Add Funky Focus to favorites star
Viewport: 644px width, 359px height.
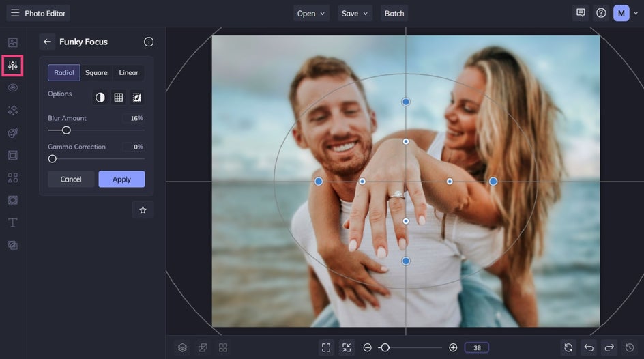click(143, 210)
